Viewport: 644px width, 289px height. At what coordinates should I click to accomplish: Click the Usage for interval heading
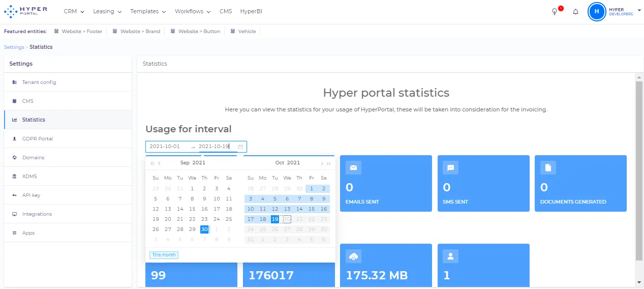189,129
